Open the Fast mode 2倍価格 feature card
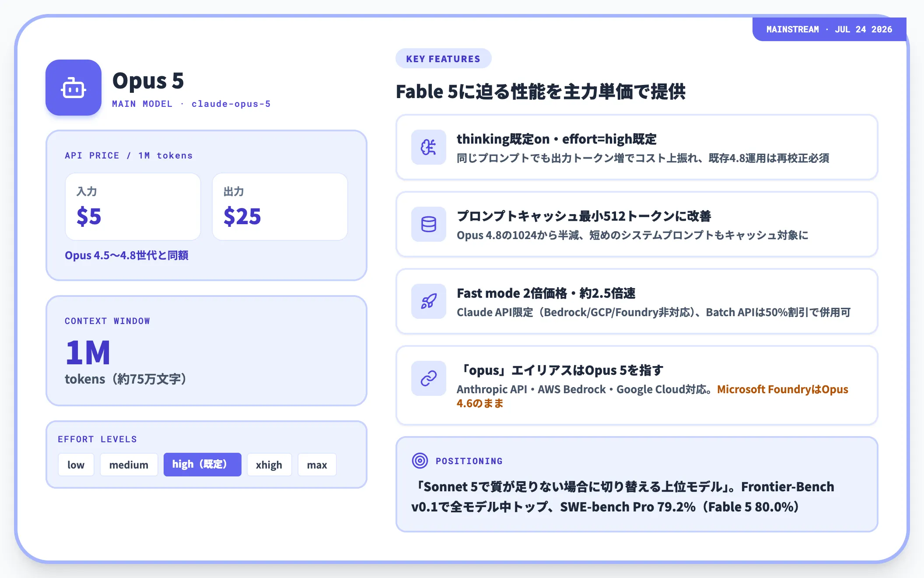The width and height of the screenshot is (924, 578). [637, 301]
